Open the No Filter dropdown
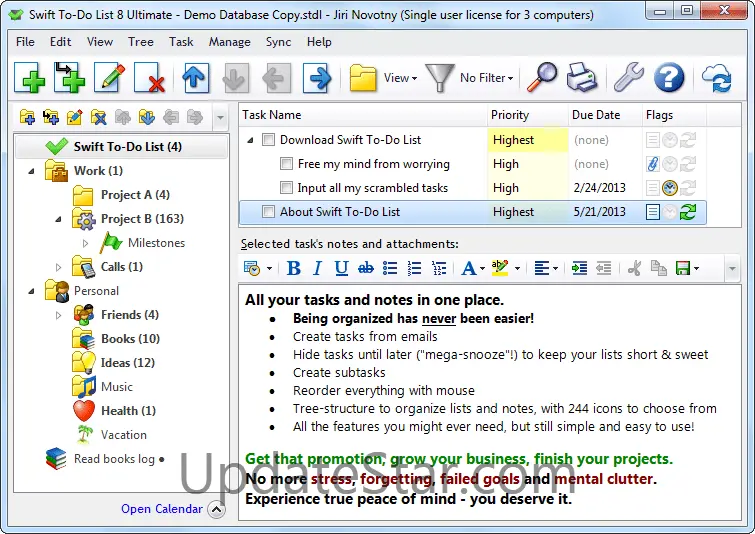The height and width of the screenshot is (534, 755). (487, 78)
